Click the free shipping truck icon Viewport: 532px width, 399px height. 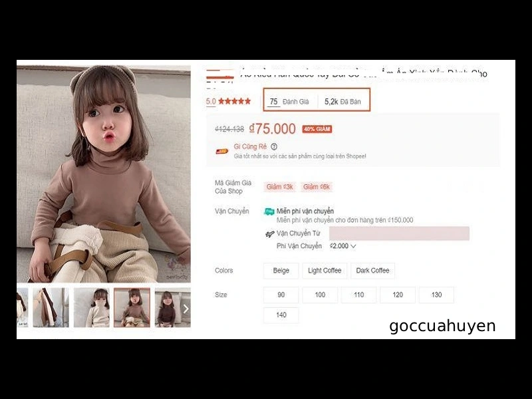pos(269,211)
